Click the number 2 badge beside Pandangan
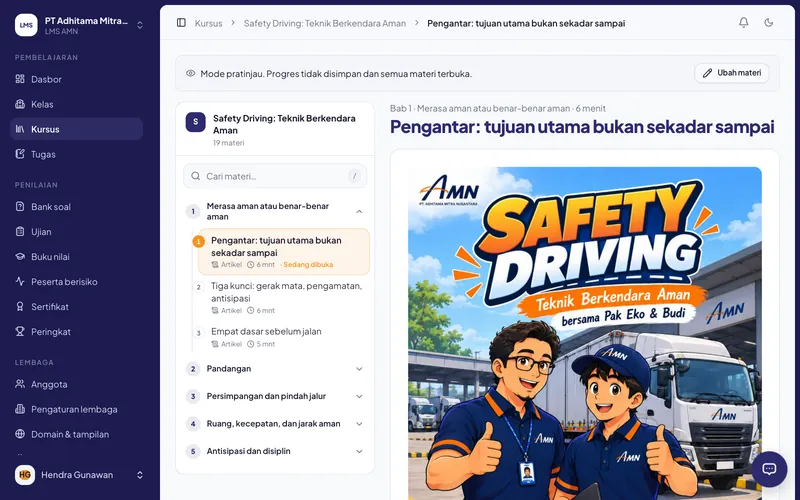The image size is (800, 500). point(193,369)
